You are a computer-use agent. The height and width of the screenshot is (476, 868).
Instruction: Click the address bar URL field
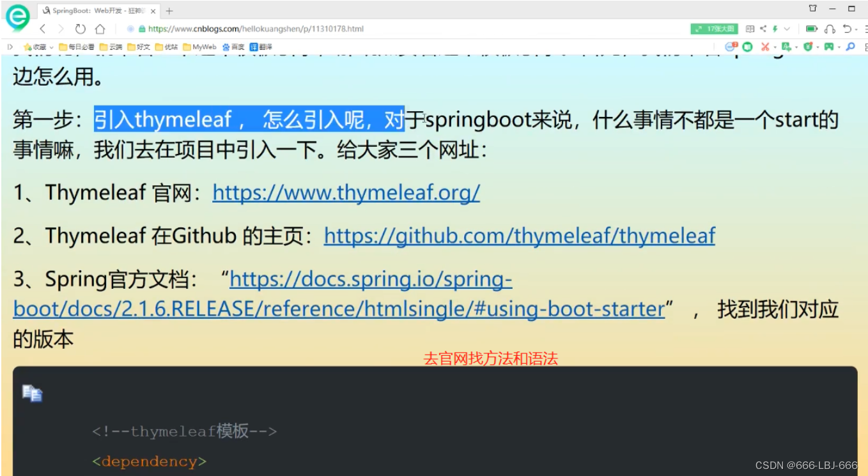pos(256,29)
